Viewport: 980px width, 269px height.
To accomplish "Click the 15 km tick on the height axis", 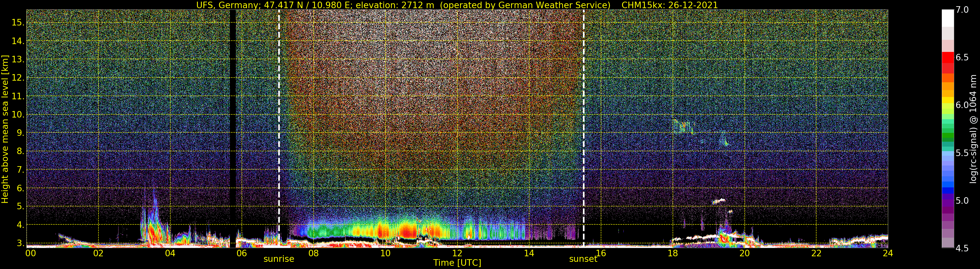I will coord(18,23).
